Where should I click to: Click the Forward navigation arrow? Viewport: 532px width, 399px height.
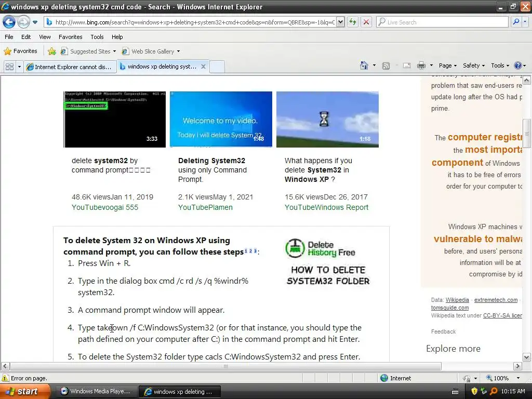point(24,22)
